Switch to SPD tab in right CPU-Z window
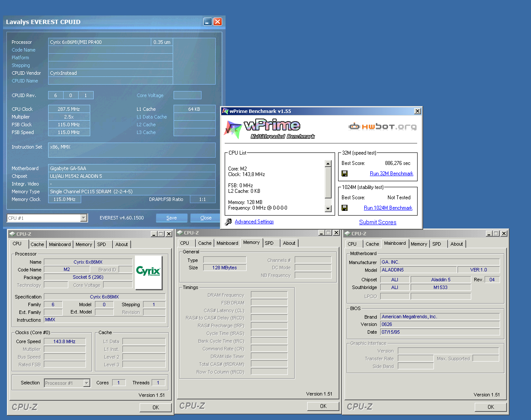531x420 pixels. pyautogui.click(x=436, y=244)
